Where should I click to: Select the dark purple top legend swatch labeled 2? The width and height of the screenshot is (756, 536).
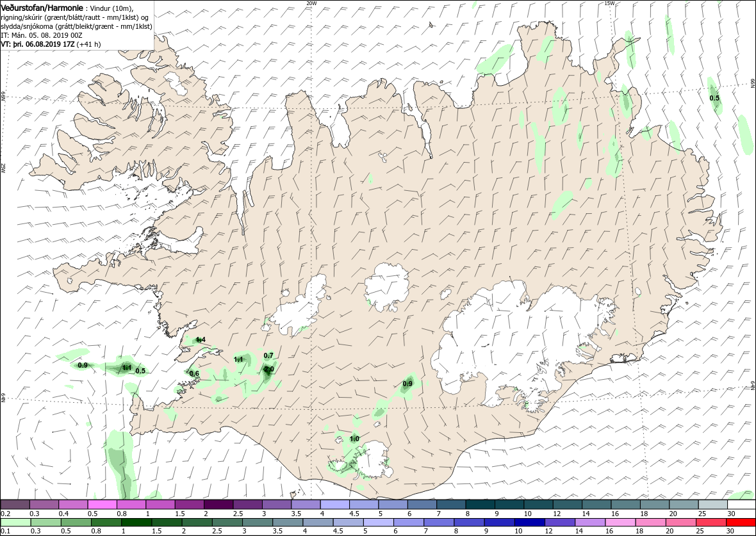pos(218,505)
